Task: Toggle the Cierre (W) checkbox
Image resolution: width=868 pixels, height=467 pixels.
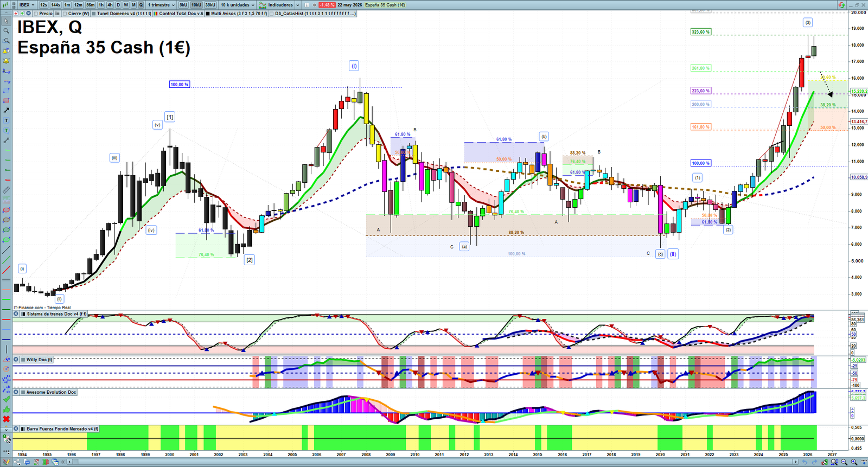Action: (65, 14)
